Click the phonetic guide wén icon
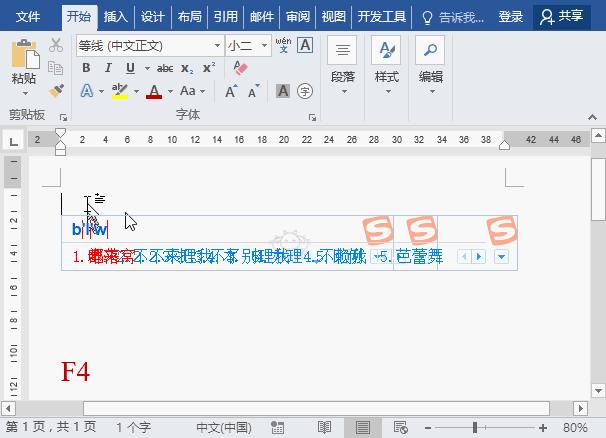This screenshot has width=606, height=438. point(283,45)
